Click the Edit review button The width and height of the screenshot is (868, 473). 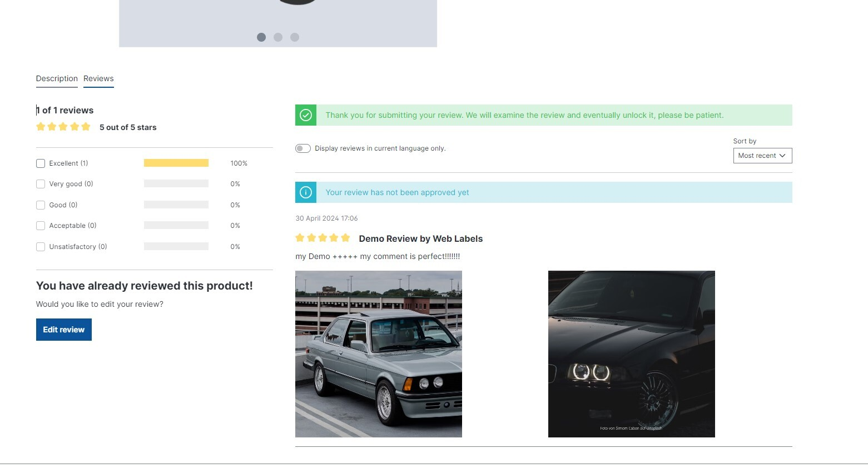[x=63, y=329]
